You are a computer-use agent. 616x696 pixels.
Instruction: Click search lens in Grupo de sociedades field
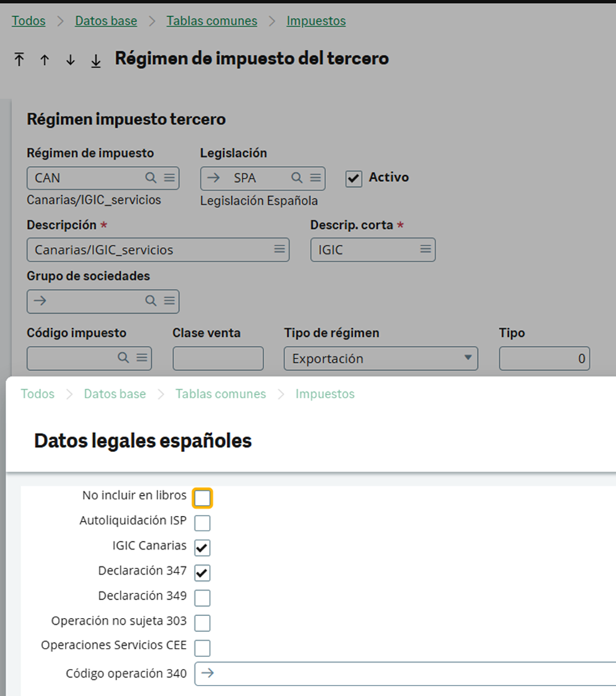click(151, 301)
